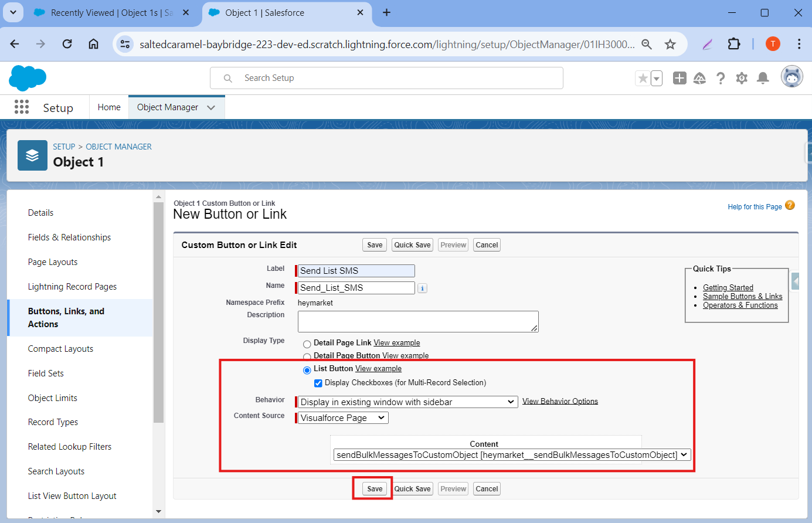Open the browser extensions puzzle icon
812x523 pixels.
click(x=733, y=44)
